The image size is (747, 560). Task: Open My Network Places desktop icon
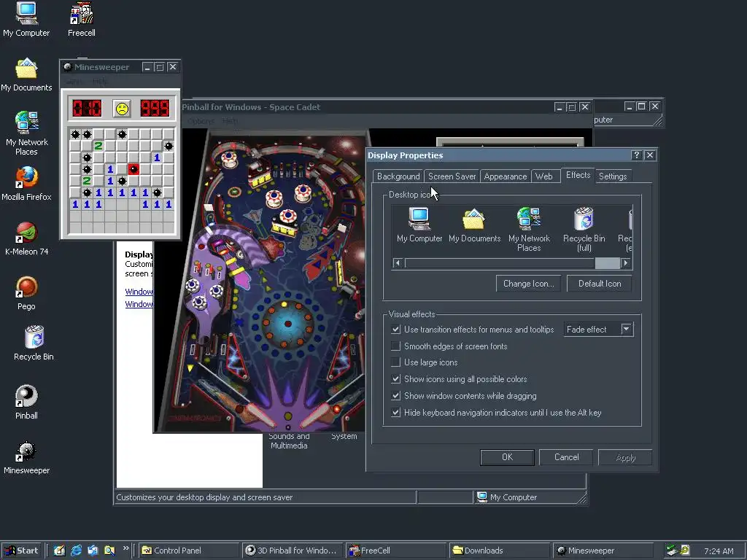pyautogui.click(x=26, y=133)
